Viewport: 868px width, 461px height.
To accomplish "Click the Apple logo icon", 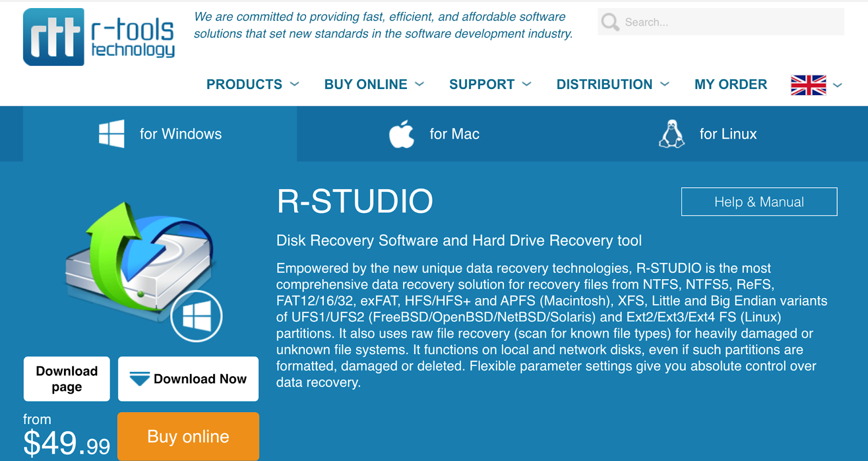I will tap(401, 134).
